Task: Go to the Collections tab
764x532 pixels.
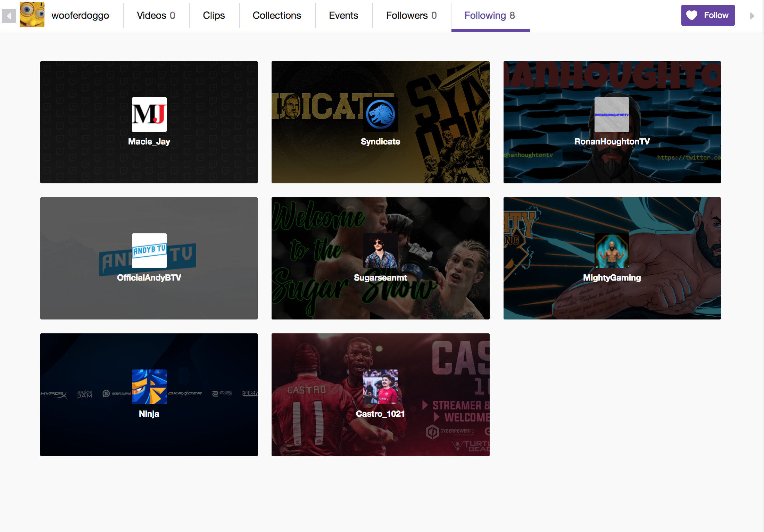Action: (x=277, y=16)
